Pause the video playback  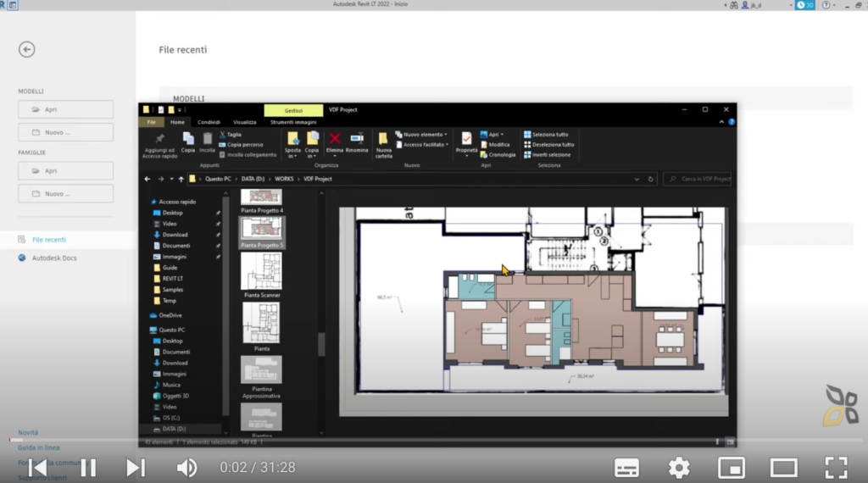88,468
